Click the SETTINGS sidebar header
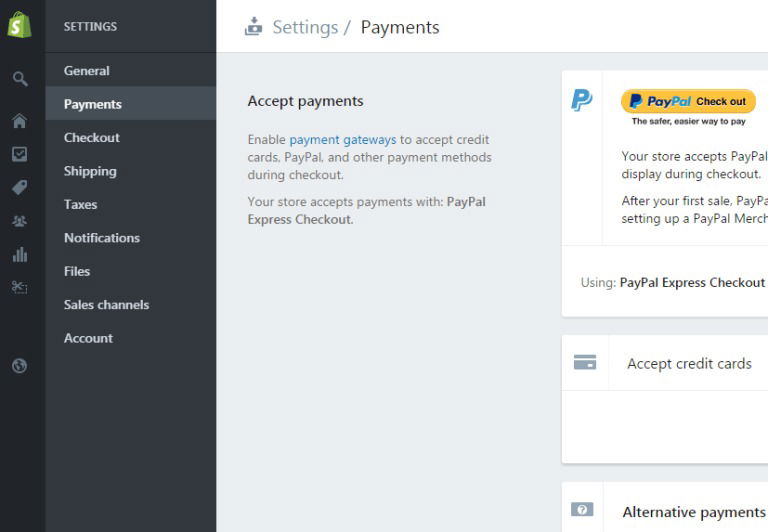 (x=90, y=26)
